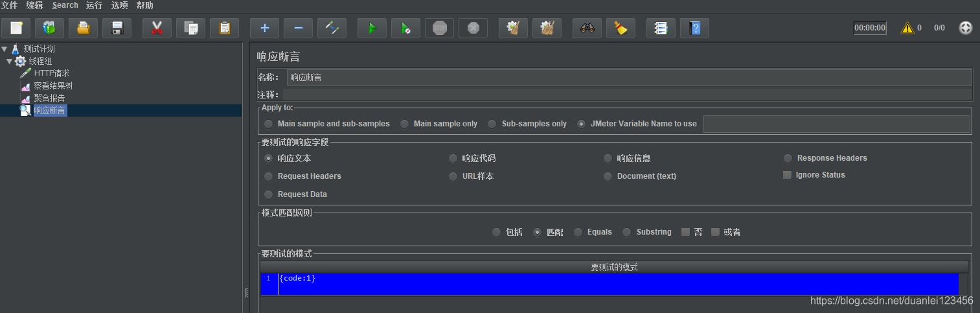Click the Copy icon in the toolbar
The height and width of the screenshot is (313, 980).
[x=190, y=28]
